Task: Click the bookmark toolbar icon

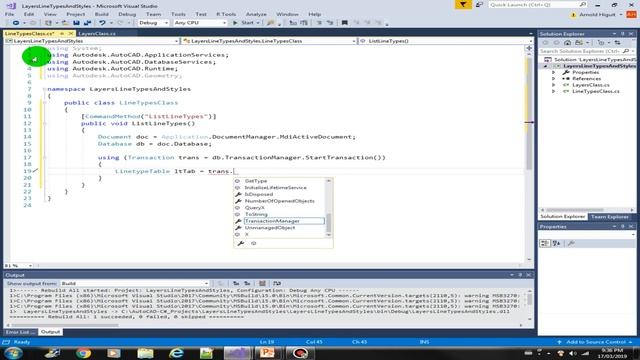Action: (344, 23)
